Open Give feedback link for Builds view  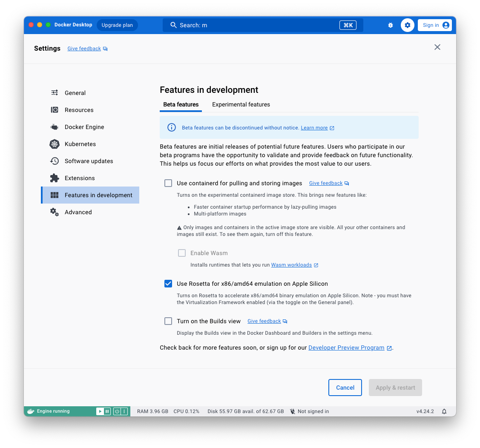[264, 321]
